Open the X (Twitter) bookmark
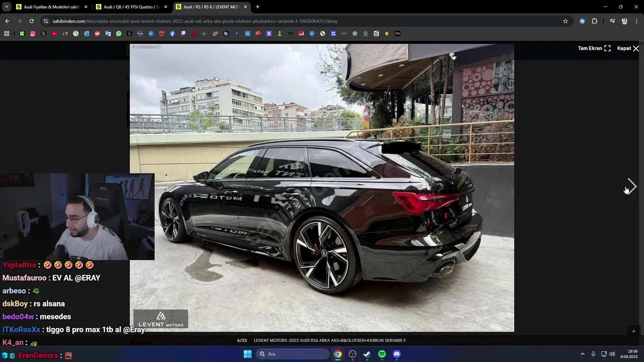This screenshot has height=362, width=644. pos(43,34)
